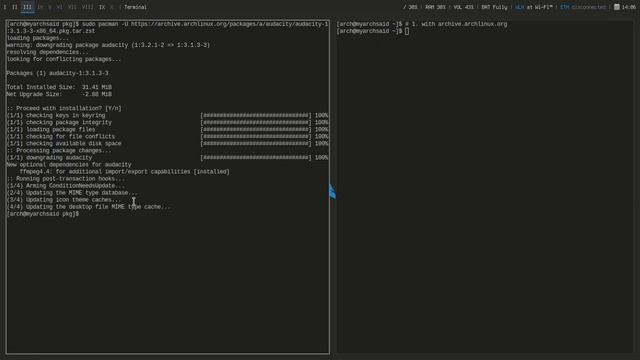Image resolution: width=640 pixels, height=360 pixels.
Task: Click the 'warning: downgrading package audacity' line
Action: point(108,45)
